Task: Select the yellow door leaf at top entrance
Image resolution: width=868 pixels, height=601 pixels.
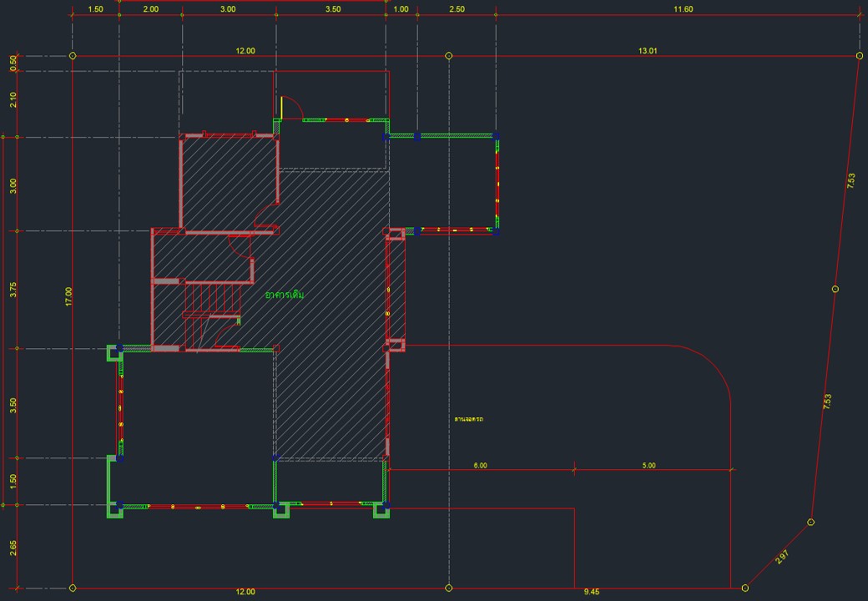Action: pyautogui.click(x=282, y=109)
